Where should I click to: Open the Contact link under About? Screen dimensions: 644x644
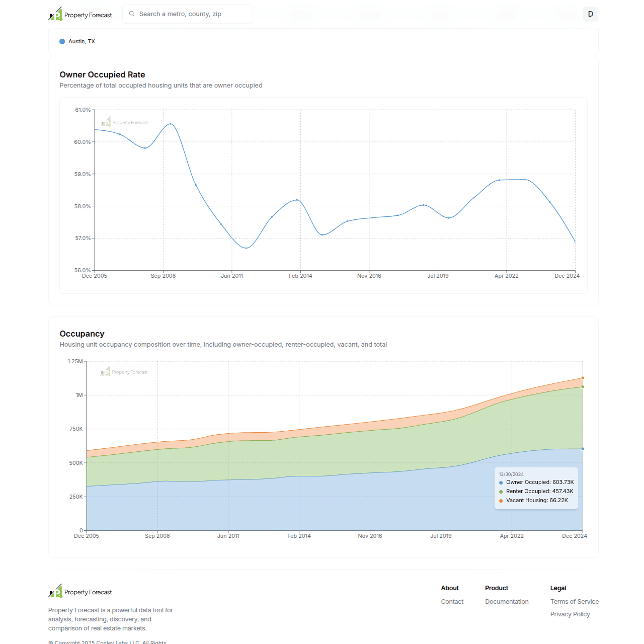pyautogui.click(x=452, y=602)
